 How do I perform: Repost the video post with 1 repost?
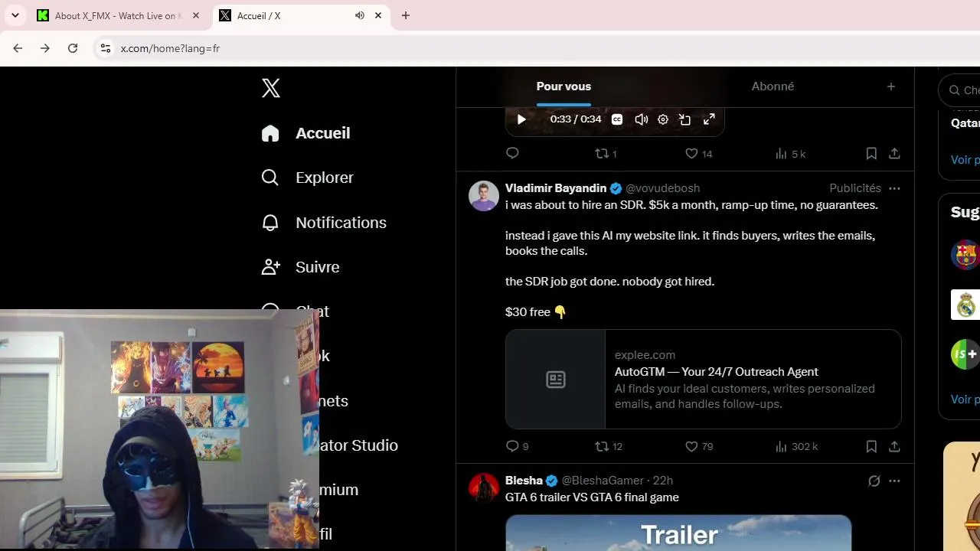(606, 154)
